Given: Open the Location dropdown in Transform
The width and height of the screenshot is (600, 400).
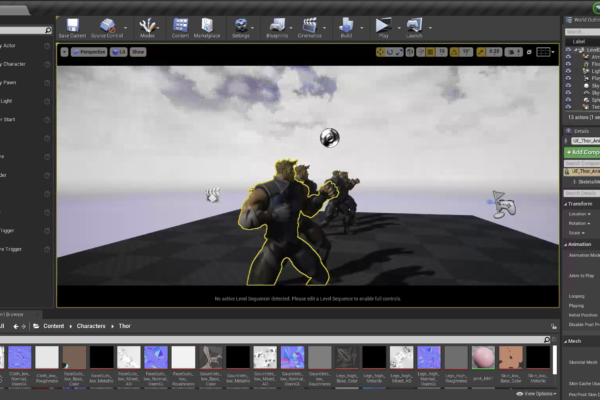Looking at the screenshot, I should pos(580,214).
